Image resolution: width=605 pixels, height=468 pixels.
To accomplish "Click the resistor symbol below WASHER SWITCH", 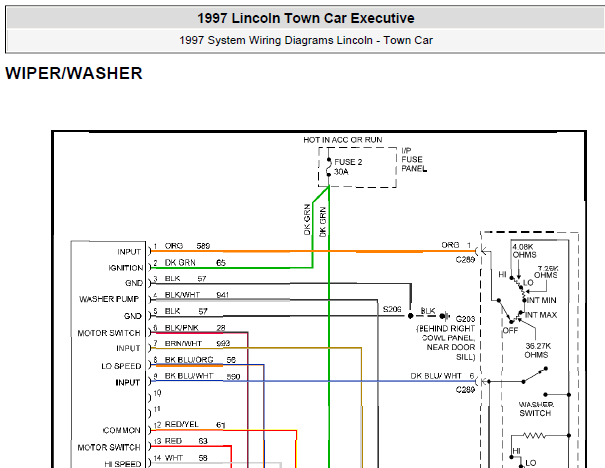I will coord(534,436).
